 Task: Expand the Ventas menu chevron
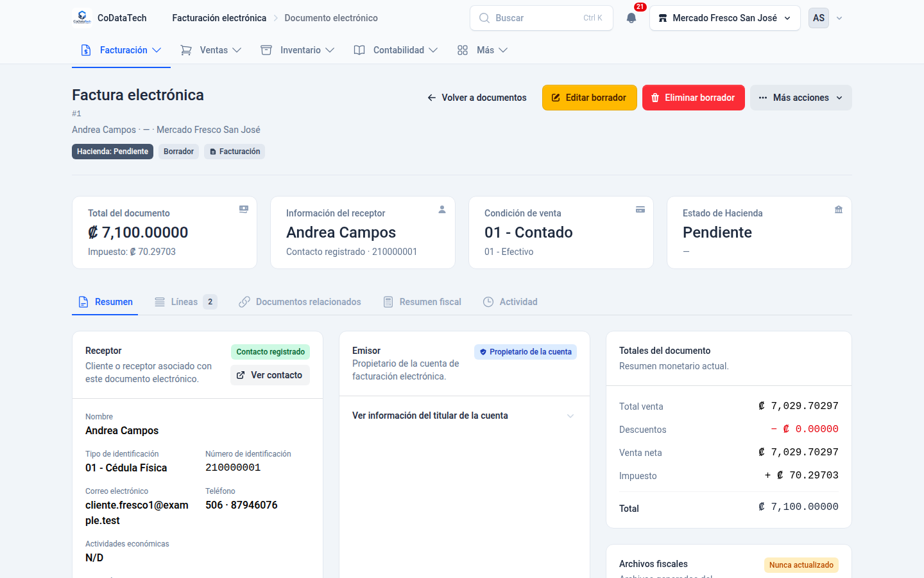pyautogui.click(x=237, y=50)
